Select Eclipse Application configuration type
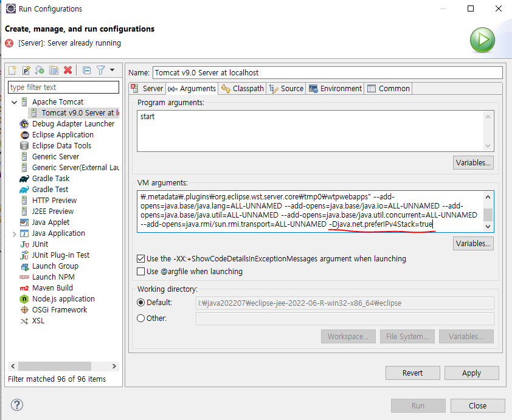 click(63, 135)
